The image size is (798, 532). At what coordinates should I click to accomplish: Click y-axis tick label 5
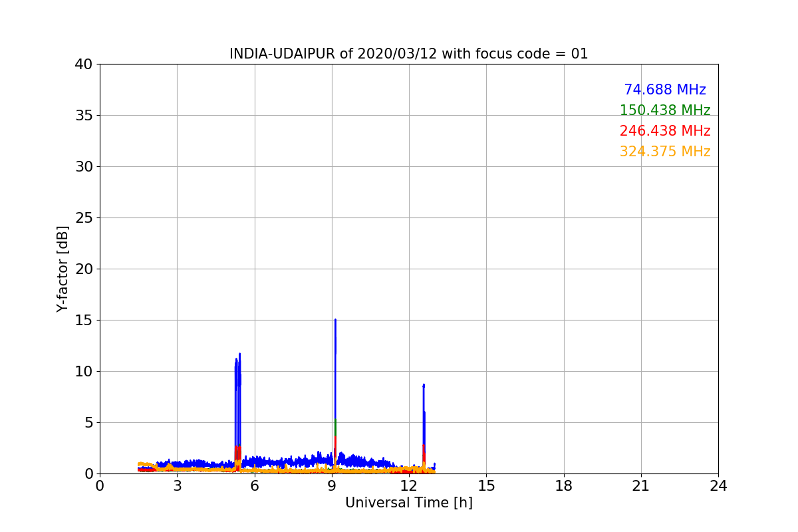88,423
